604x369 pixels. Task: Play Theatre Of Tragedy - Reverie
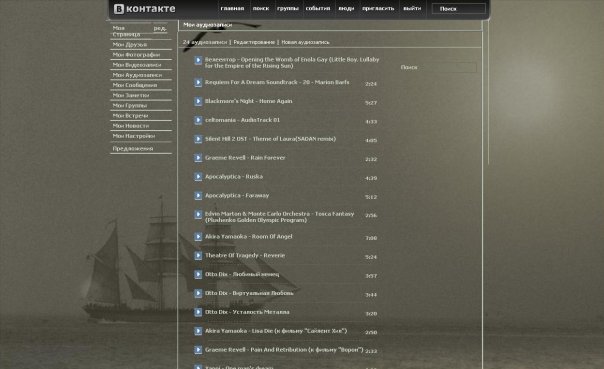tap(198, 256)
